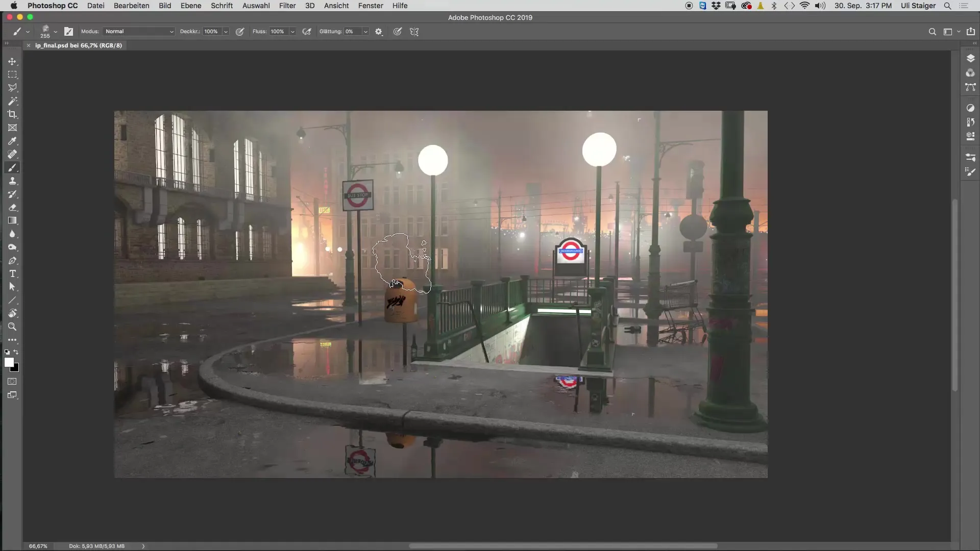Select the Brush tool in the left toolbar
Viewport: 980px width, 551px height.
coord(12,167)
